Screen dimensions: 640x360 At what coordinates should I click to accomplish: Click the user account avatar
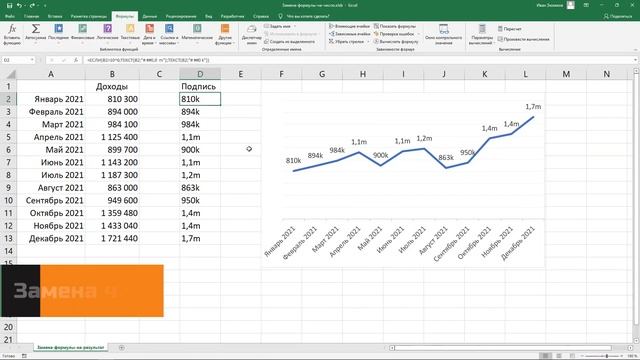pos(571,5)
